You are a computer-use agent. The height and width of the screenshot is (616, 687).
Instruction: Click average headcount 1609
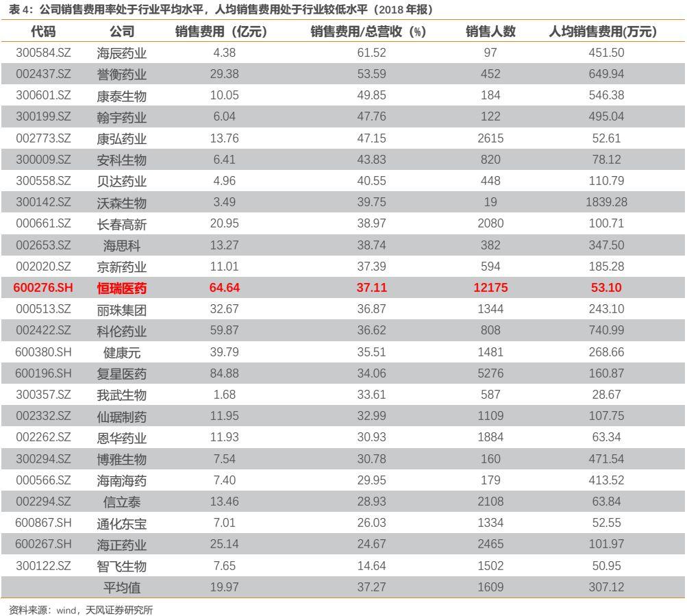(x=490, y=587)
